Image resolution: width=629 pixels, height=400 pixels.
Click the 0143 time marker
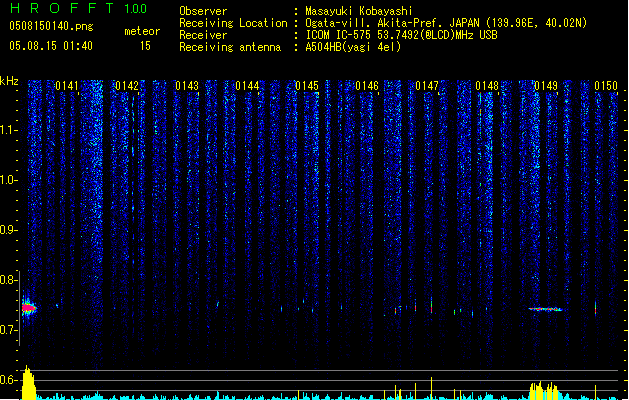click(x=187, y=86)
